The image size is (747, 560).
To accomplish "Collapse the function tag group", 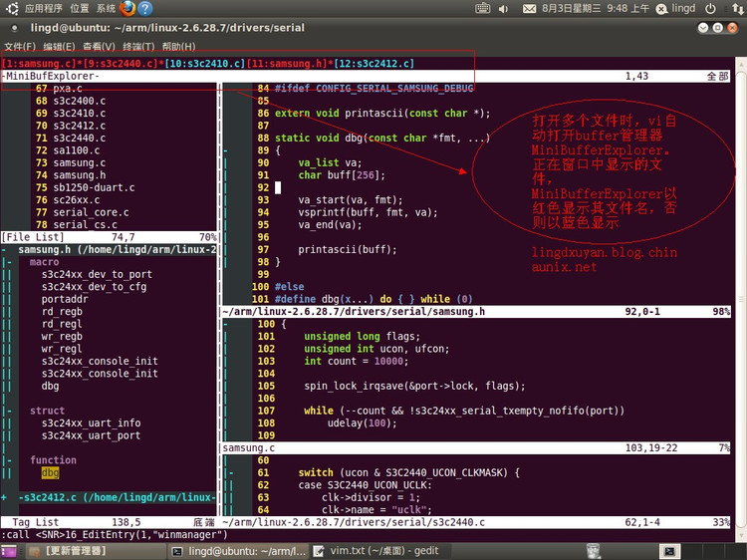I will point(10,460).
